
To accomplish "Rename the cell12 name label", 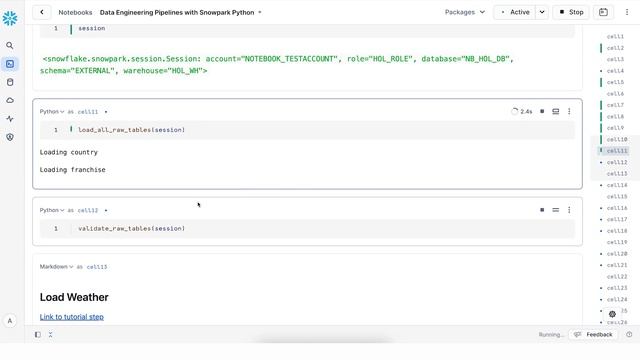I will (x=88, y=210).
